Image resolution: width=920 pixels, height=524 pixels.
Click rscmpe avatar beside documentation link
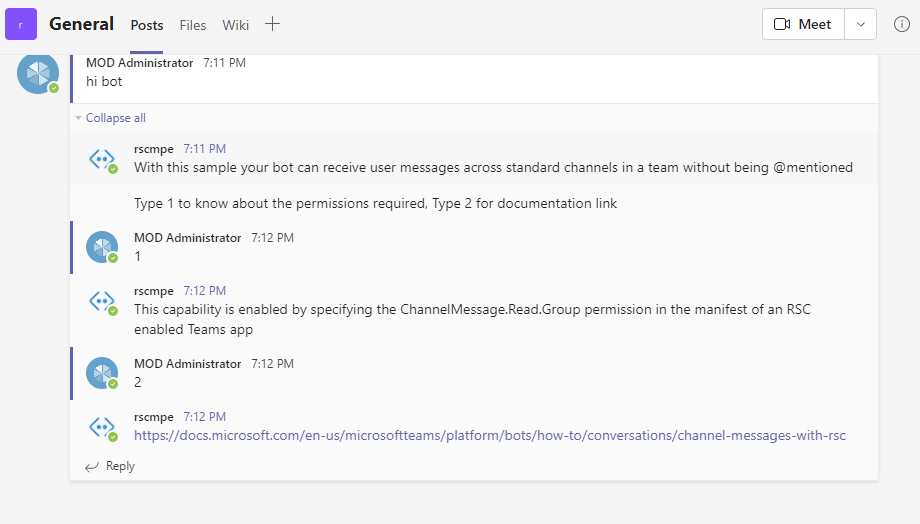pyautogui.click(x=103, y=427)
